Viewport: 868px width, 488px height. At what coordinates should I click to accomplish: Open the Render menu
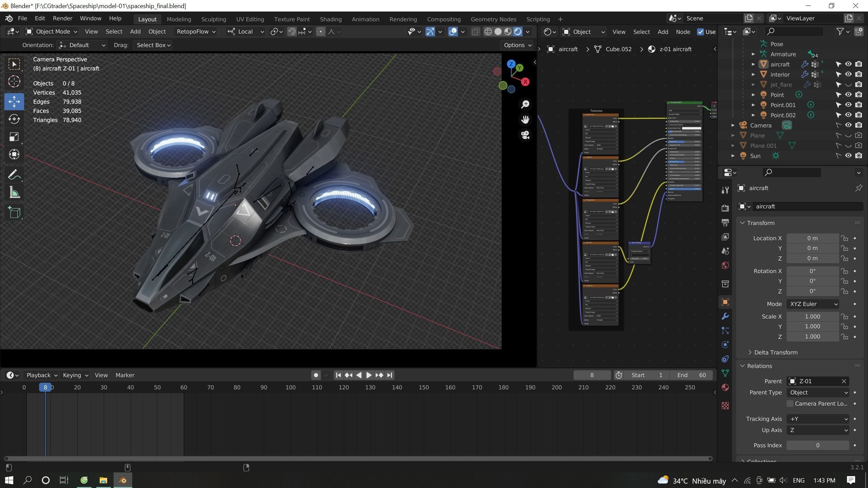(x=62, y=18)
